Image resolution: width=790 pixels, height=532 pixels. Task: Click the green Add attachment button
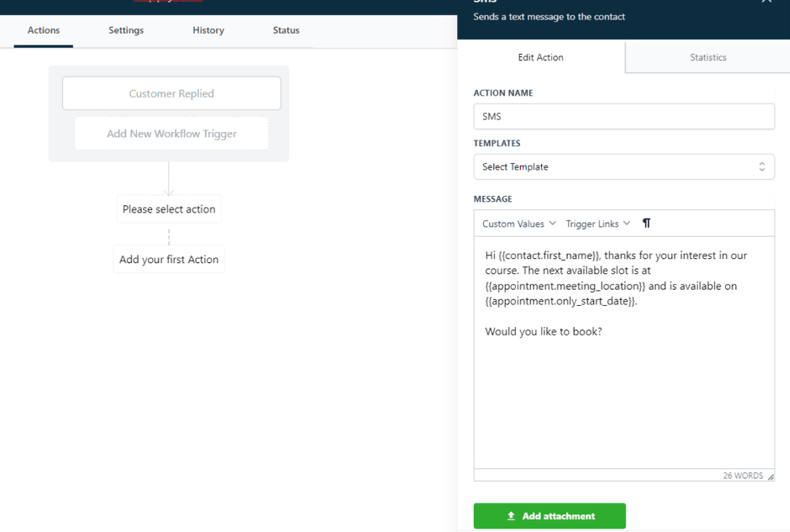[x=549, y=516]
